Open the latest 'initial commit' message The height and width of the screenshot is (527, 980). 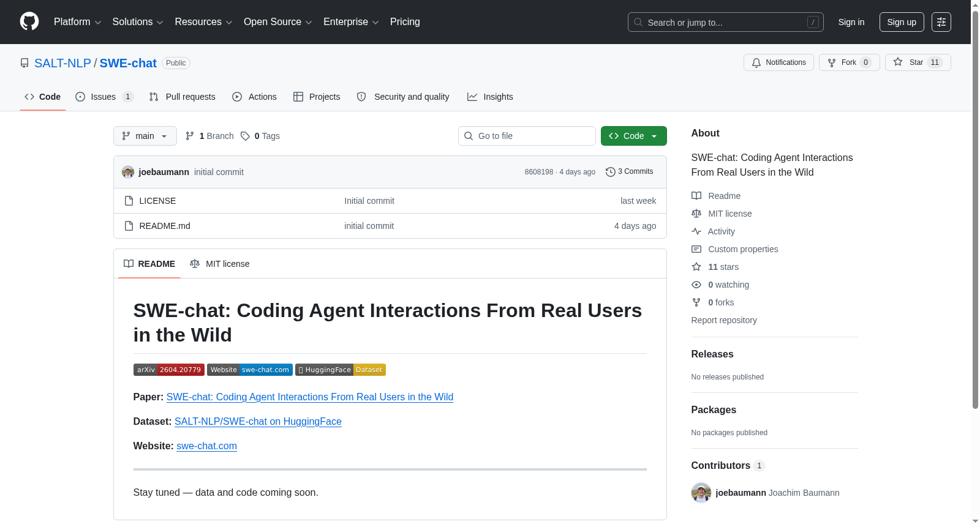point(219,172)
